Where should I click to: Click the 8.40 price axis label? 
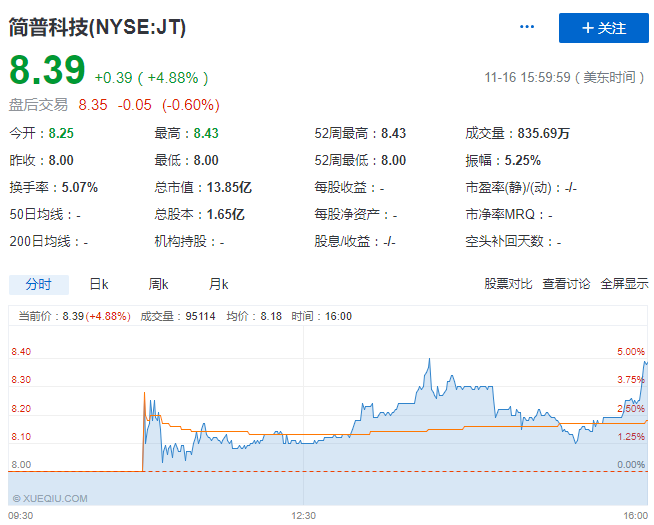pos(21,352)
